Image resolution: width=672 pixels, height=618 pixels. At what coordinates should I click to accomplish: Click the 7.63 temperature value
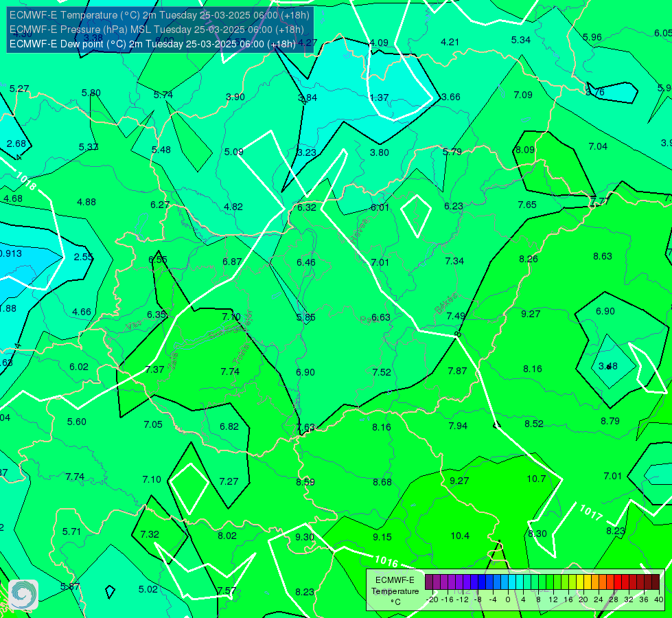click(305, 427)
